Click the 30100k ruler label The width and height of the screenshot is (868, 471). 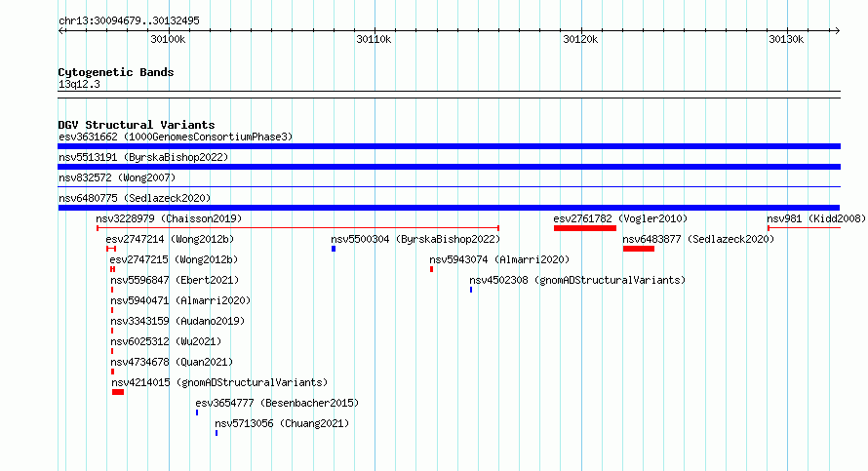[168, 39]
